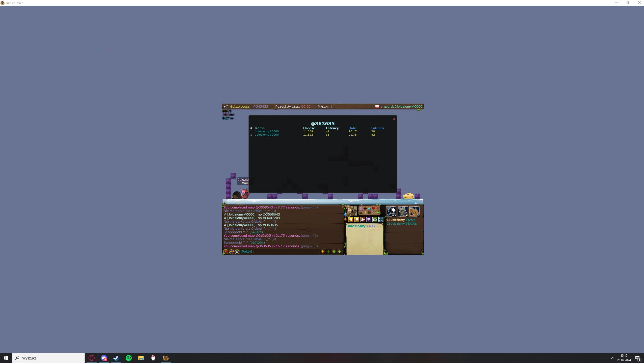Open the brown inventory bag icon
Image resolution: width=644 pixels, height=363 pixels.
point(348,215)
